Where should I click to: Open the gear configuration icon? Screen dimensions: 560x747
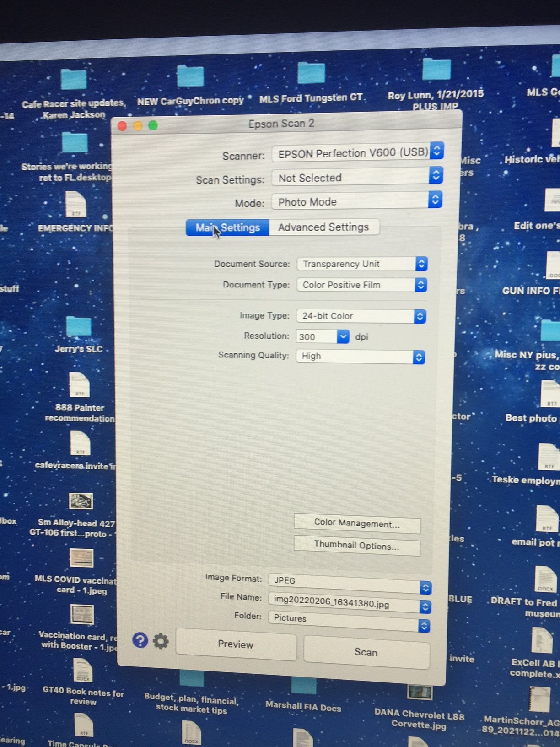point(161,641)
